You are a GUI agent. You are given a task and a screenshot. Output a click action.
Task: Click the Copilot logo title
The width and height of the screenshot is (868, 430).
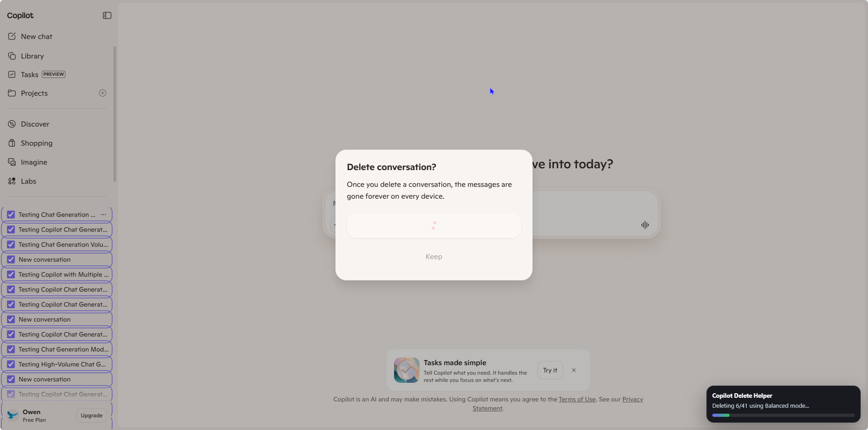(x=20, y=15)
